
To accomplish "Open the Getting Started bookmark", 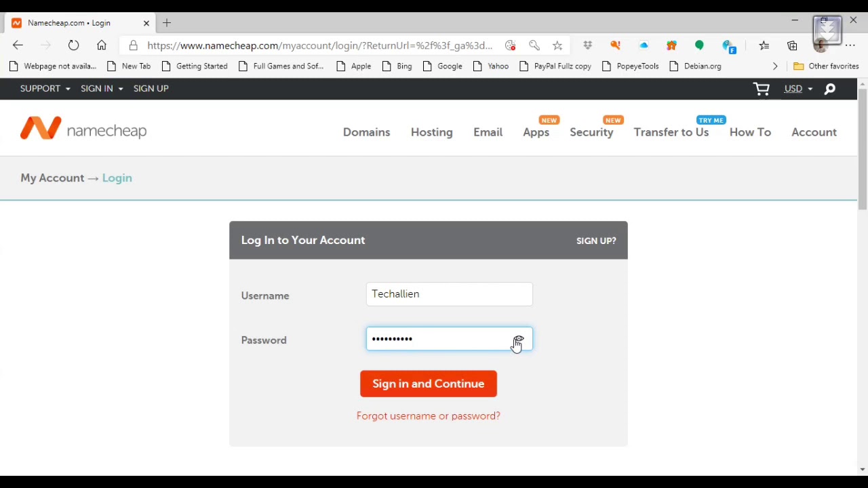I will 195,66.
